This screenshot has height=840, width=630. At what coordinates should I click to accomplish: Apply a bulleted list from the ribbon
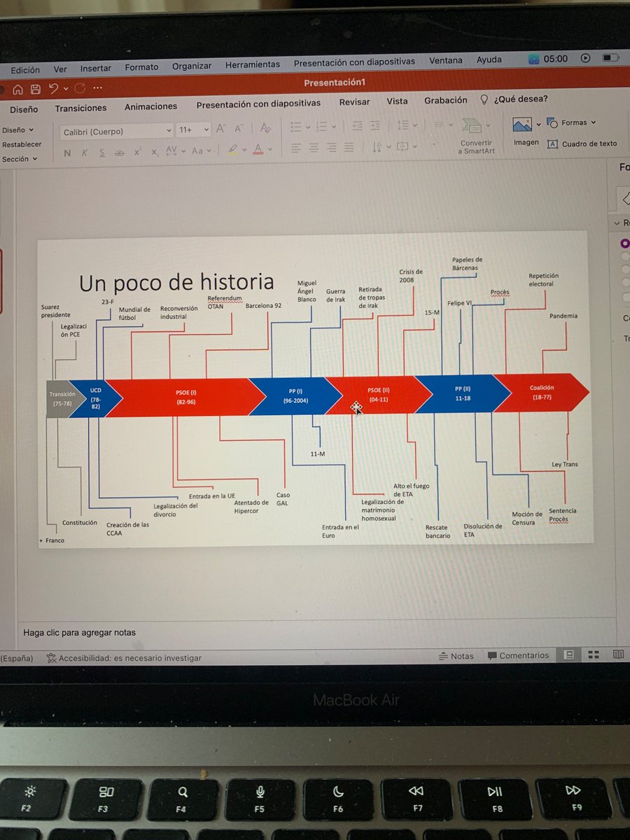pos(296,126)
